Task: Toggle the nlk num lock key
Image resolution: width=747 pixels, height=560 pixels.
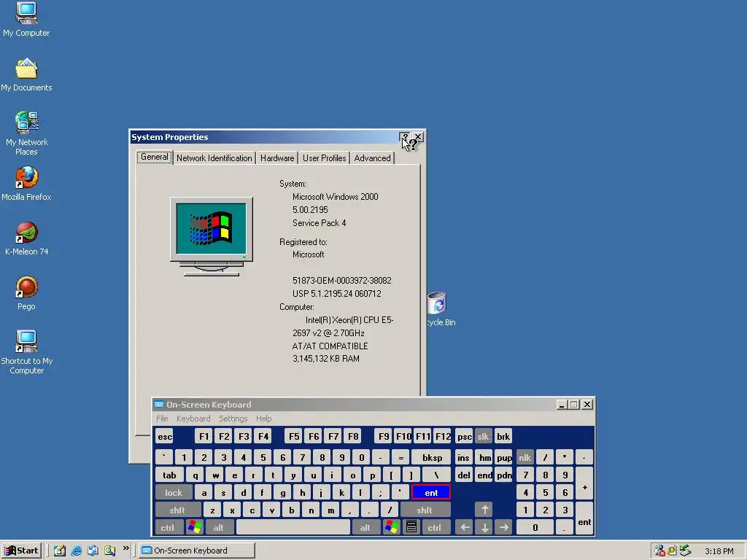Action: coord(525,458)
